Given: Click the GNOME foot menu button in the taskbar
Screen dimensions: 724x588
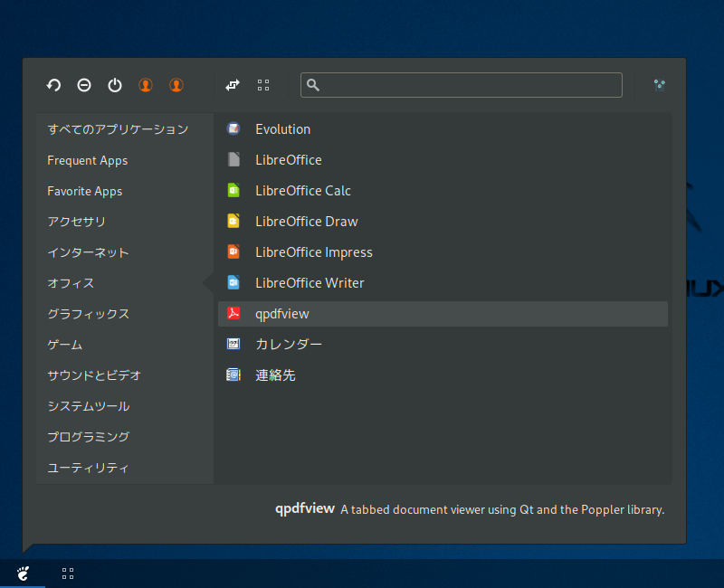Looking at the screenshot, I should pos(23,574).
